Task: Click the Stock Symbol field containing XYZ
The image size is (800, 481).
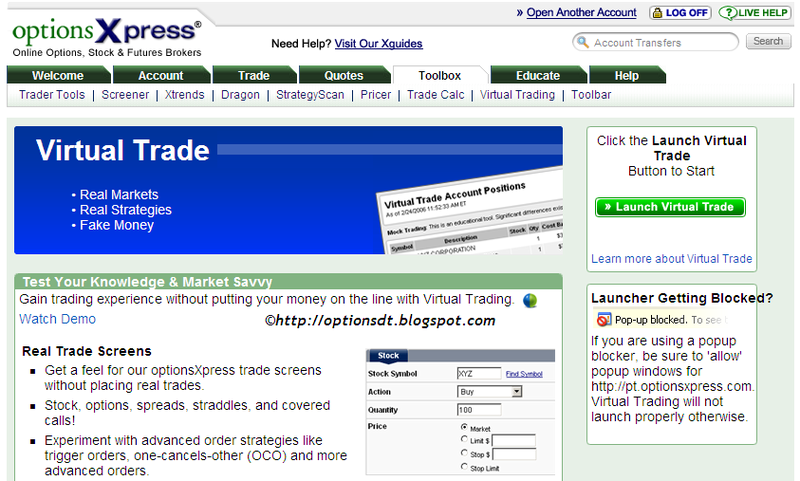Action: point(479,373)
